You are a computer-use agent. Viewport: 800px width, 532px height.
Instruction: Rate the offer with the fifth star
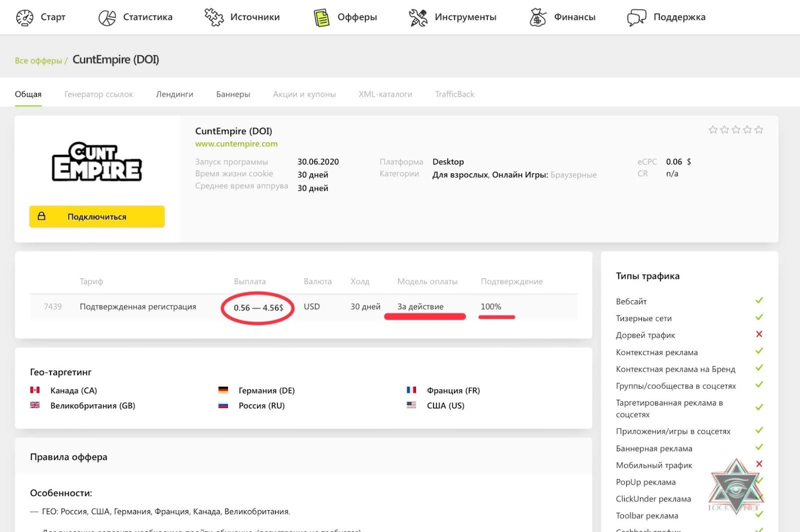[759, 130]
